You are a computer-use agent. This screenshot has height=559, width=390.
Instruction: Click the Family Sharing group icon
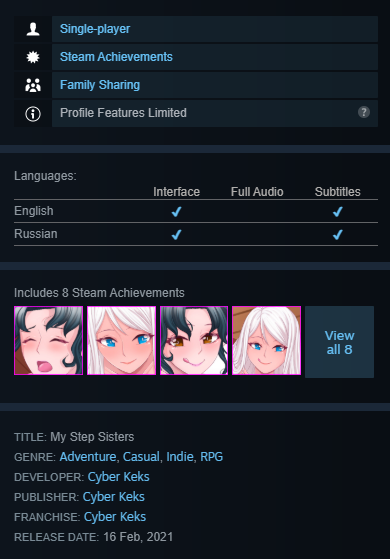click(x=33, y=85)
